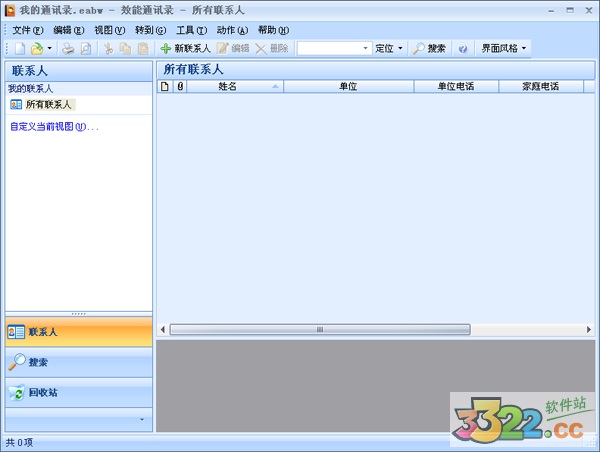Click the 新联系人 button

click(186, 49)
